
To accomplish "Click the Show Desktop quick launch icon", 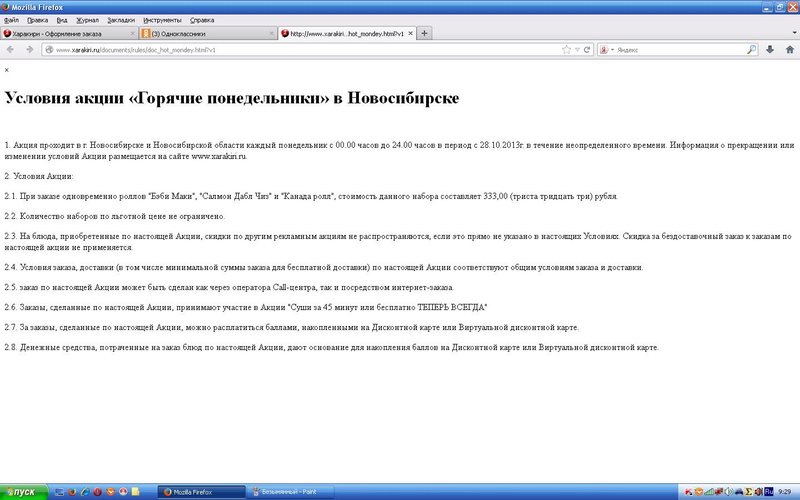I will pyautogui.click(x=59, y=492).
